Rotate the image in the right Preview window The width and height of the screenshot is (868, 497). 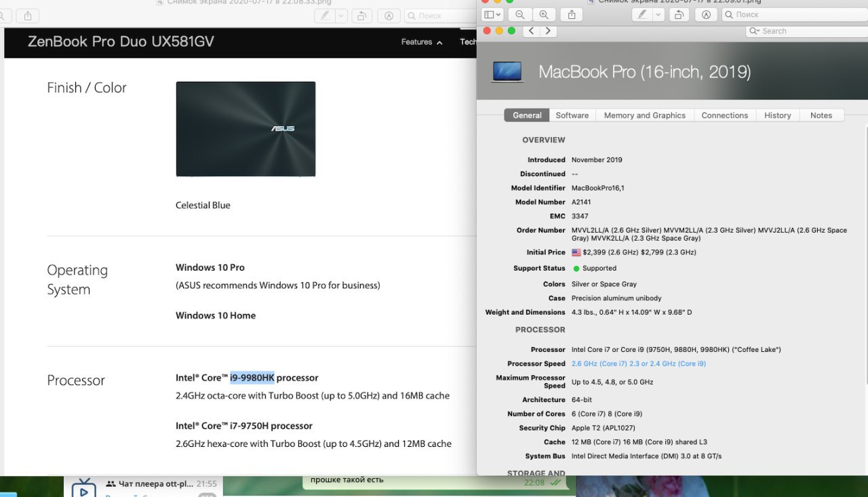pos(680,14)
